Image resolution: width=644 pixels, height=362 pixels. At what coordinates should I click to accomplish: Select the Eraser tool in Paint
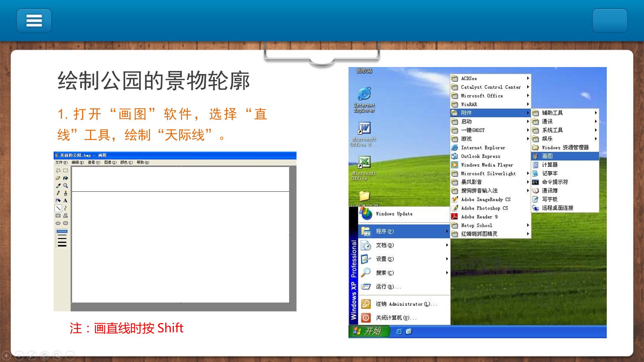(x=58, y=178)
